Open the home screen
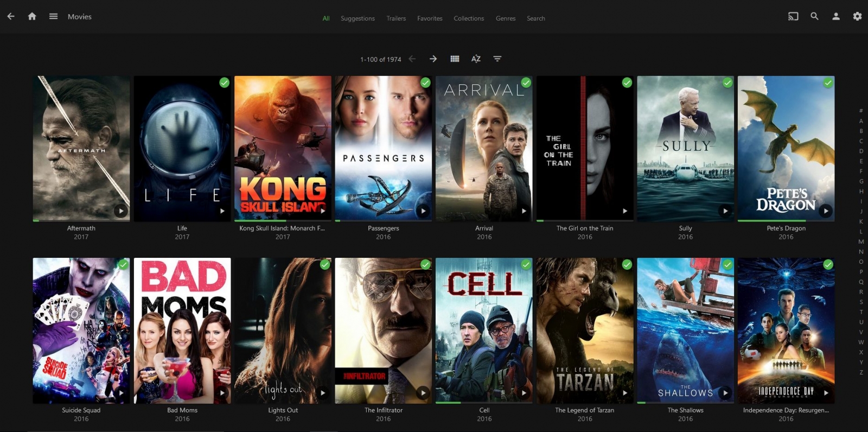This screenshot has width=868, height=432. point(32,16)
